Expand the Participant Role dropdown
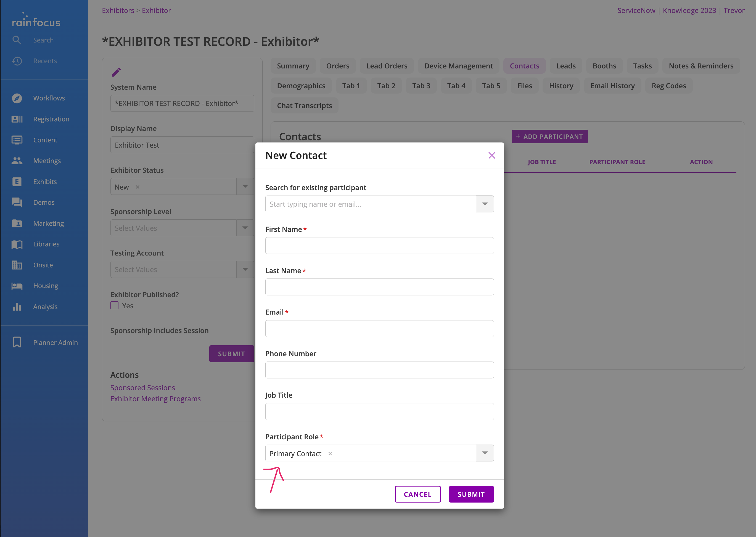This screenshot has height=537, width=756. 485,453
